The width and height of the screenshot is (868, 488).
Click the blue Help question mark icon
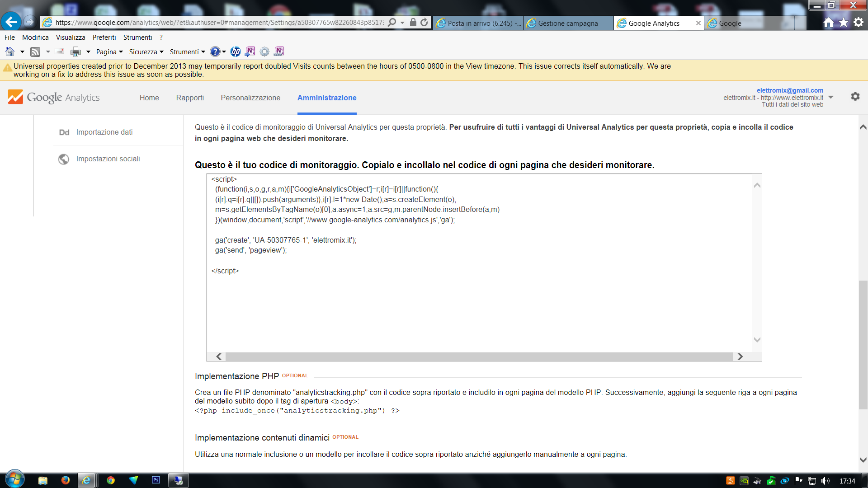point(215,52)
